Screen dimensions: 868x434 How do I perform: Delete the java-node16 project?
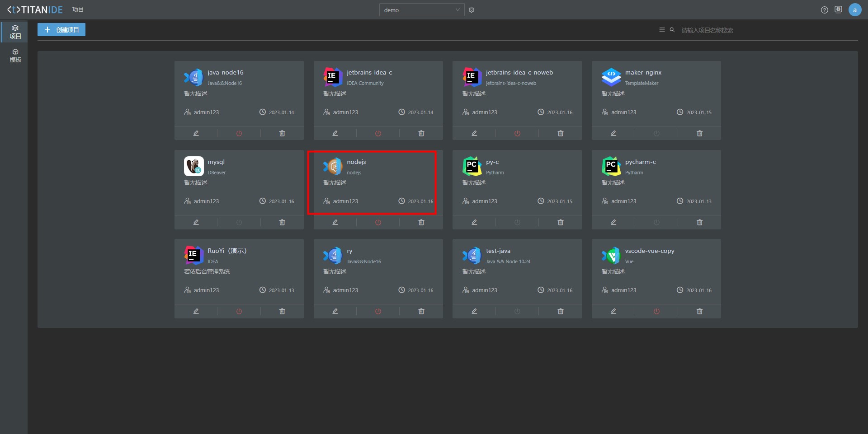coord(282,133)
